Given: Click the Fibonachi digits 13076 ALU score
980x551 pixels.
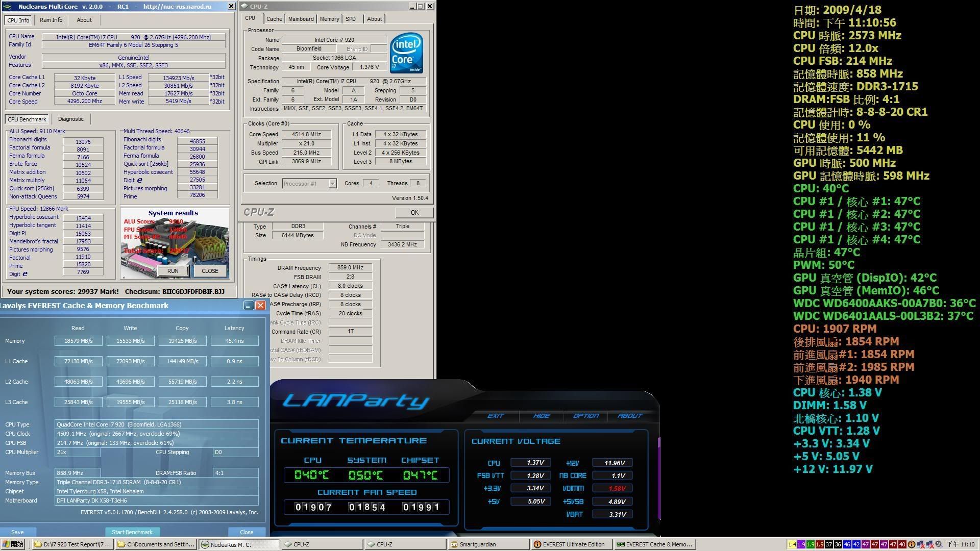Looking at the screenshot, I should 83,142.
